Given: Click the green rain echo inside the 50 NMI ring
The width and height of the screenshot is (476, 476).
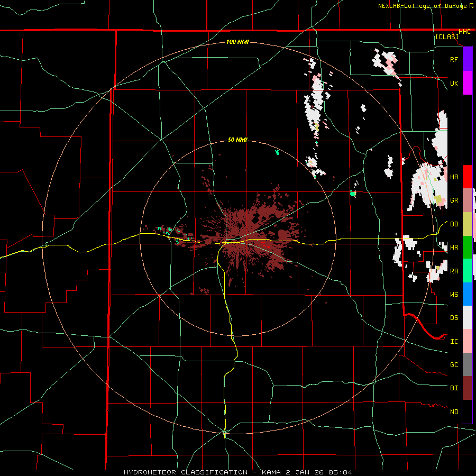Looking at the screenshot, I should [277, 152].
